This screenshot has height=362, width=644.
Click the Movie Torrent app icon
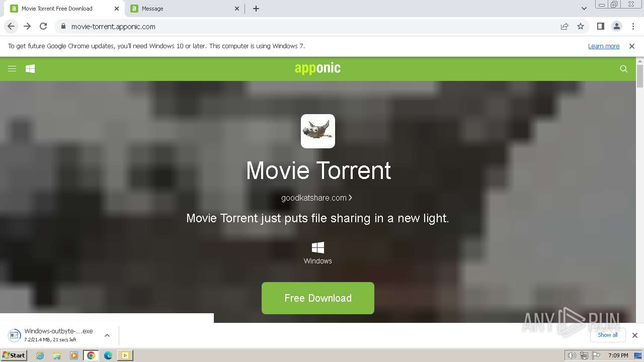[x=318, y=131]
